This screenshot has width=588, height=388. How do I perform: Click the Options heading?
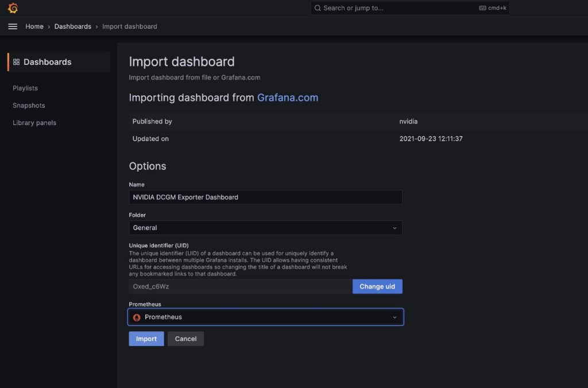(x=148, y=166)
